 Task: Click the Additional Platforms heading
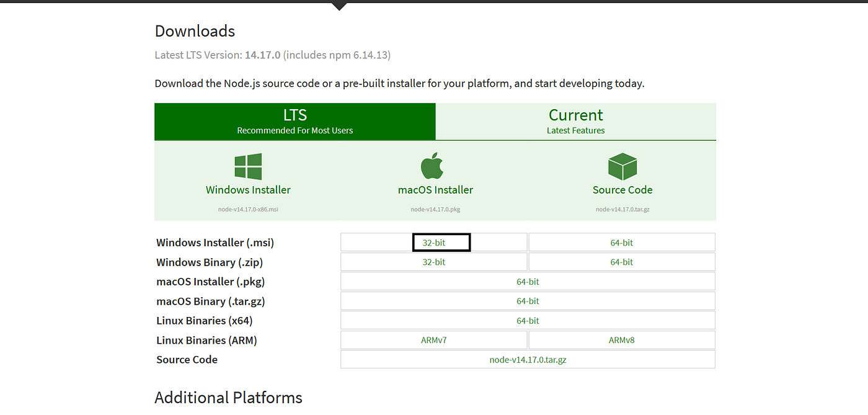(228, 398)
